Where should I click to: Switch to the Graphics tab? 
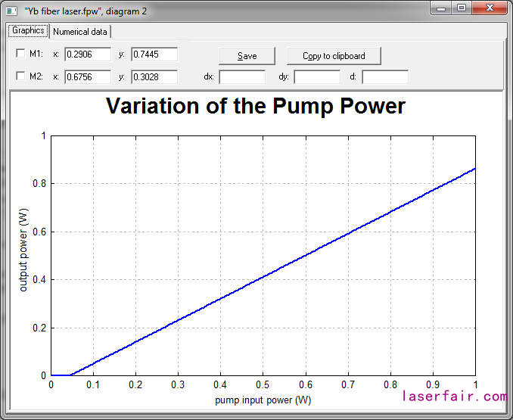point(28,31)
